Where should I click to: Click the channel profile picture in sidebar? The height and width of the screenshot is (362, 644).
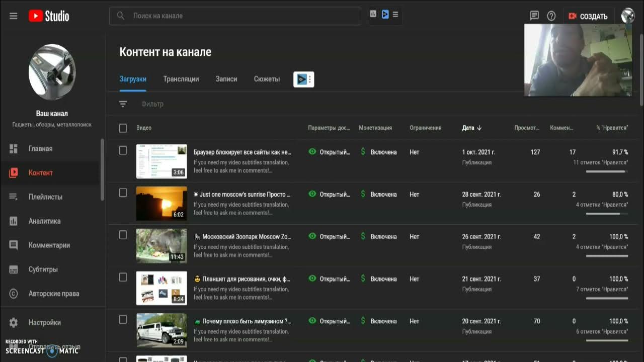[52, 72]
